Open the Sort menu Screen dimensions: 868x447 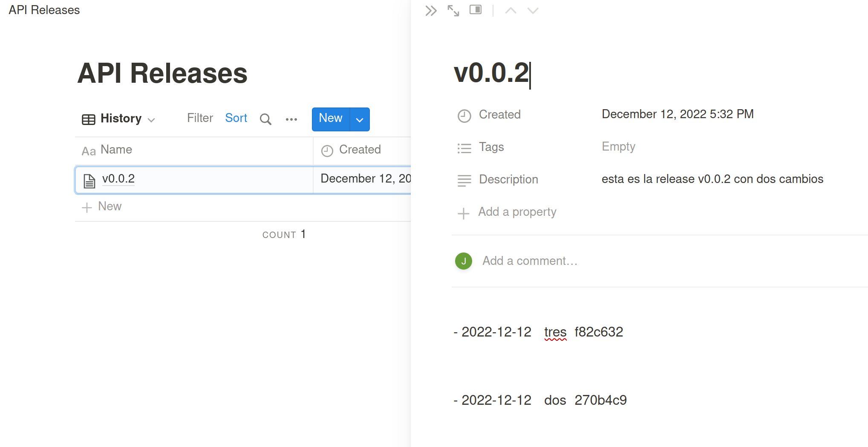(236, 118)
